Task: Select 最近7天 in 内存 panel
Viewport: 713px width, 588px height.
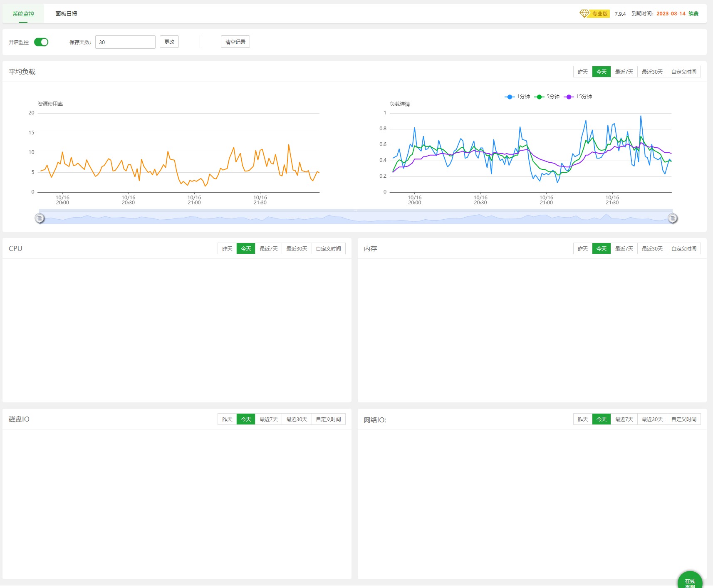Action: tap(624, 249)
